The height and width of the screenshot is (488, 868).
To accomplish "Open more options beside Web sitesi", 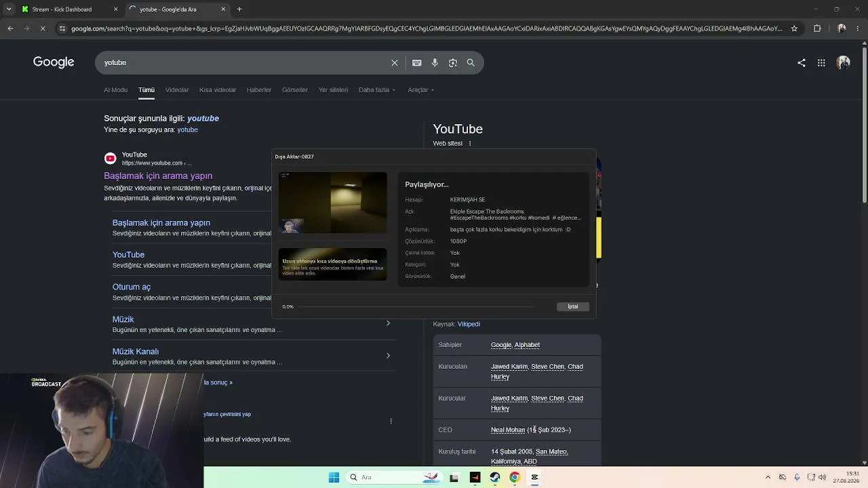I will click(469, 143).
